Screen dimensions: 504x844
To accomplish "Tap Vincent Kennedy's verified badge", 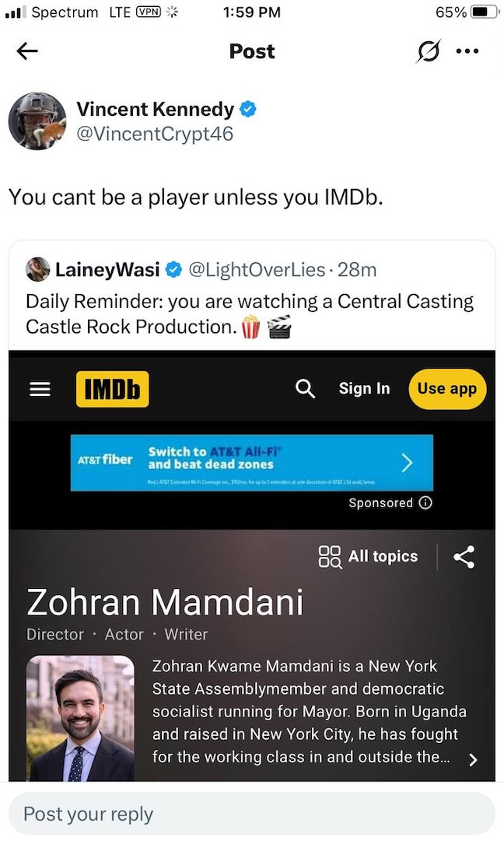I will [247, 110].
